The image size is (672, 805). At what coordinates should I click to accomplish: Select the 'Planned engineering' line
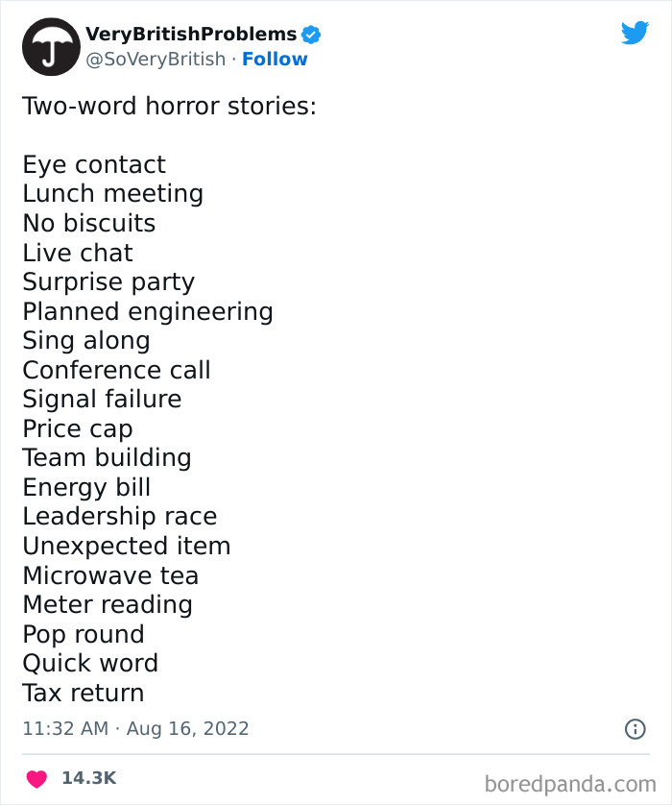coord(148,311)
